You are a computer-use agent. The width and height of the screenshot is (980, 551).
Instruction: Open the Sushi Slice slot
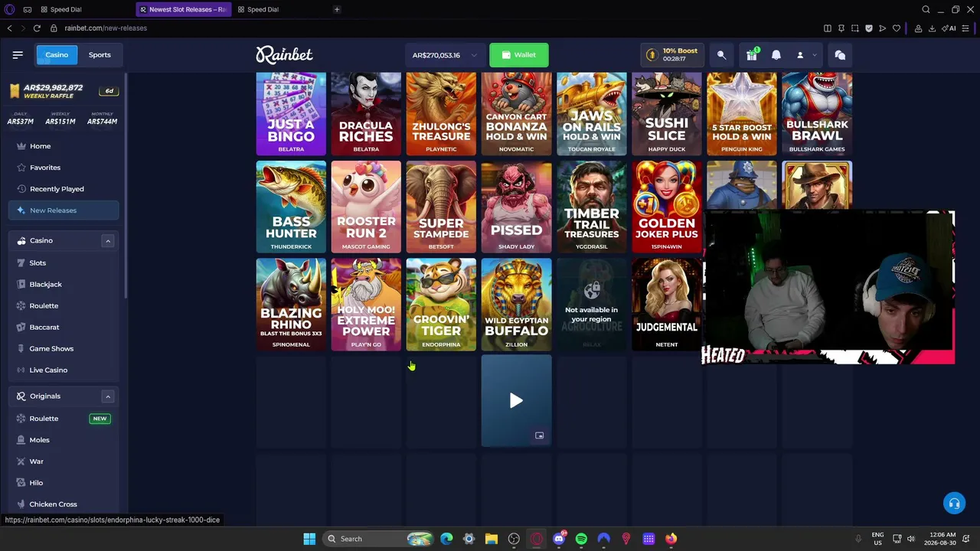point(667,114)
